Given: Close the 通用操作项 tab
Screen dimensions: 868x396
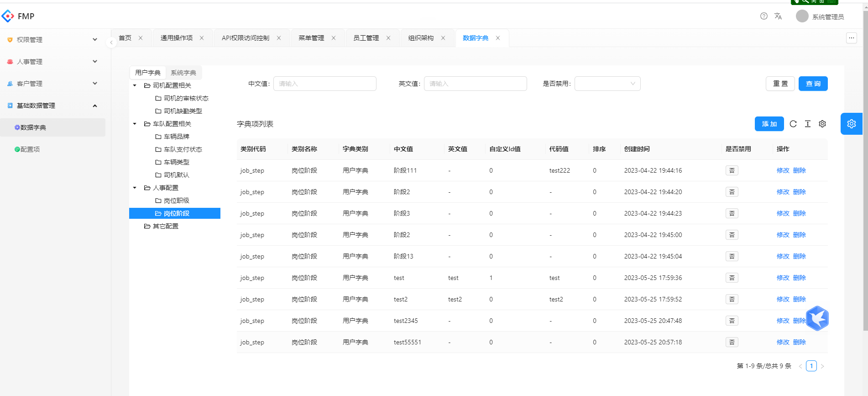Looking at the screenshot, I should 202,38.
